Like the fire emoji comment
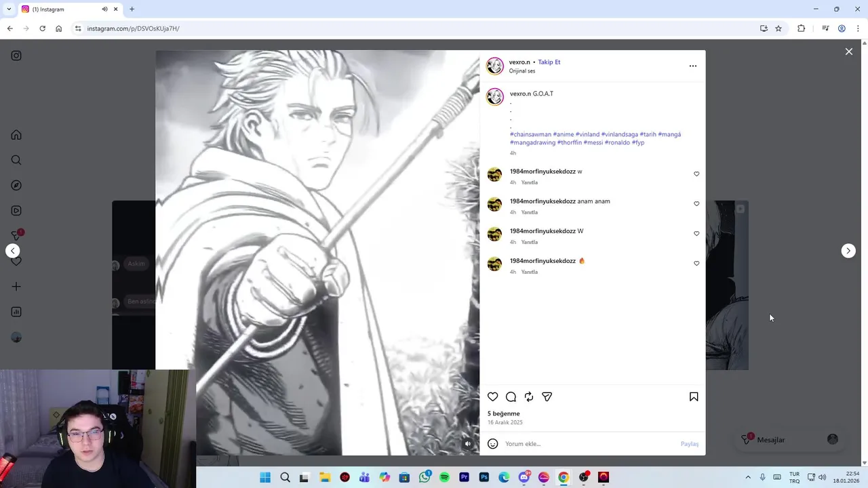868x488 pixels. point(696,264)
